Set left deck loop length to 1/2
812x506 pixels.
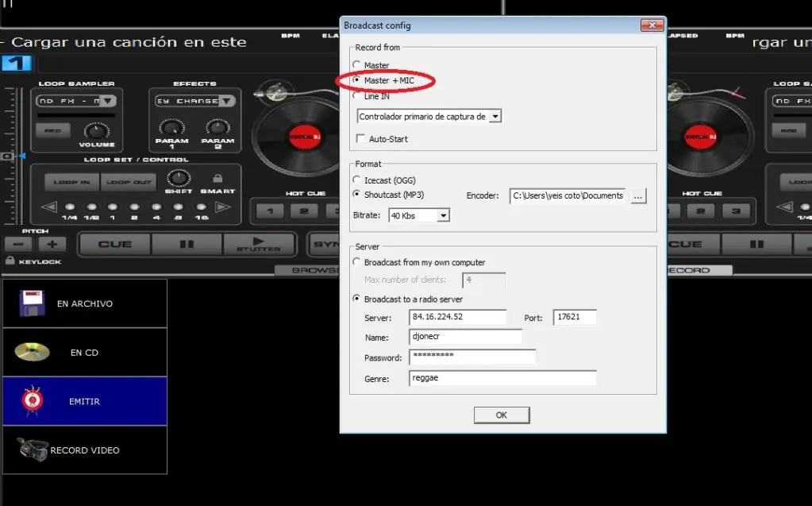91,207
